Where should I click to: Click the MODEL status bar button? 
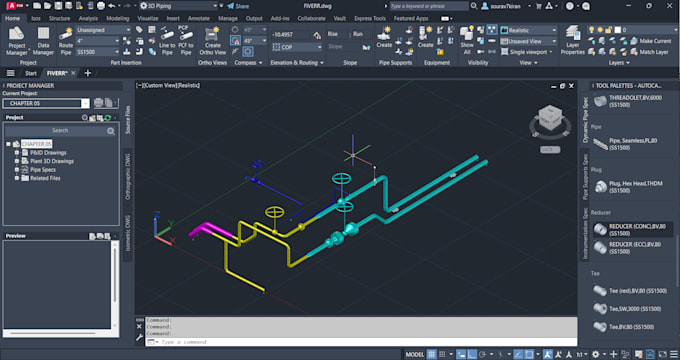point(415,354)
